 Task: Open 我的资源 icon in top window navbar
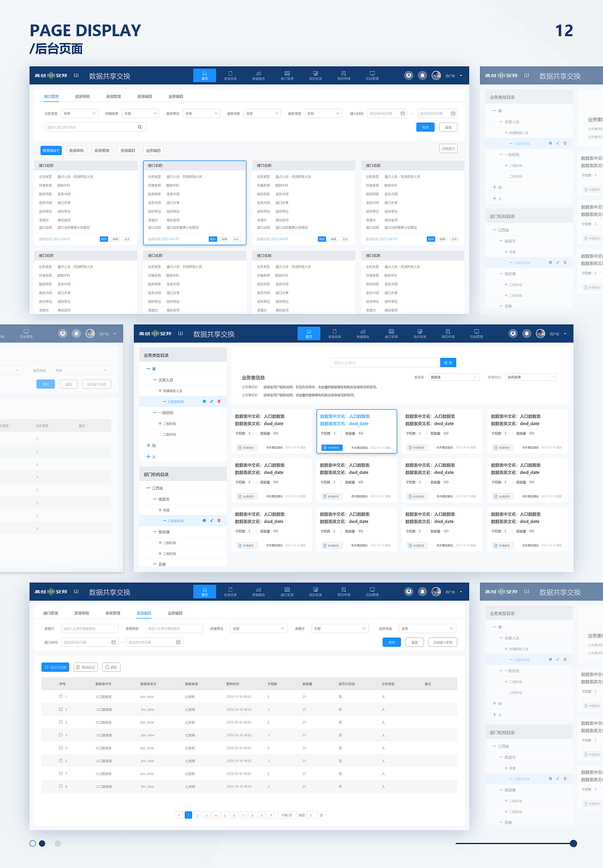pyautogui.click(x=315, y=75)
